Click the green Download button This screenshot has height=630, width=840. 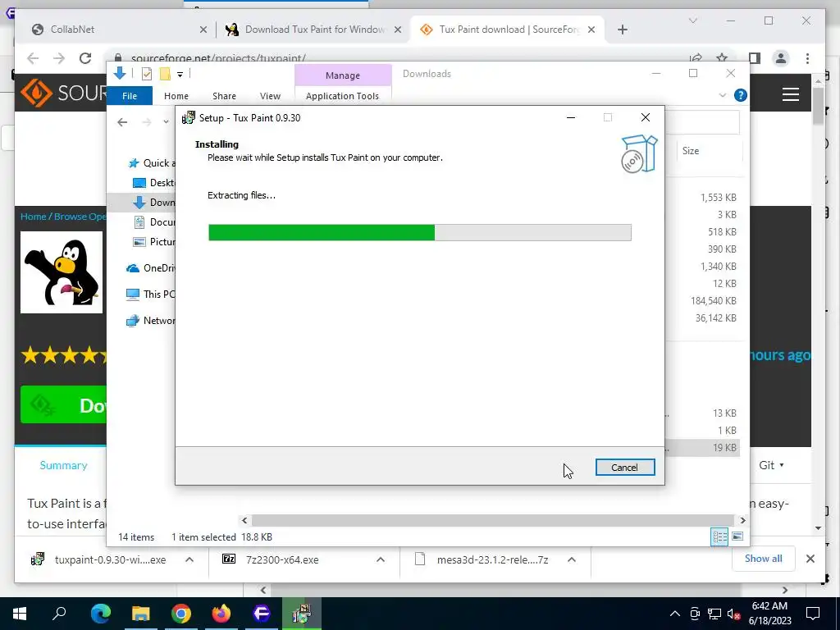(63, 405)
